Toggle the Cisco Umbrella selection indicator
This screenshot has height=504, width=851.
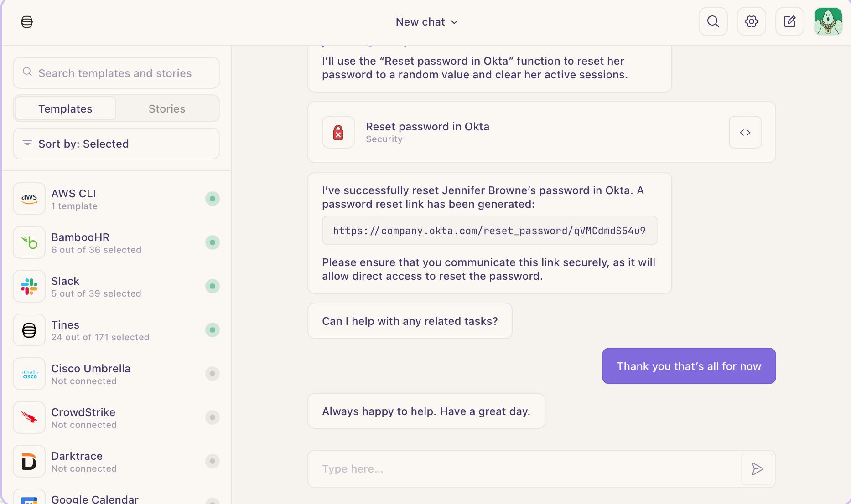[213, 374]
